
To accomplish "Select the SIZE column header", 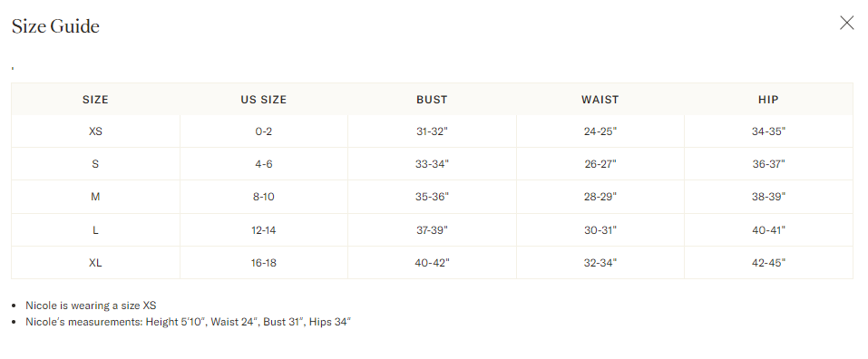I will pyautogui.click(x=95, y=100).
